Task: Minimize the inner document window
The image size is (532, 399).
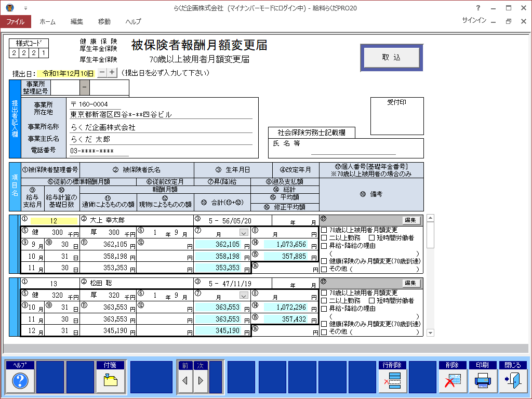Action: pyautogui.click(x=494, y=21)
